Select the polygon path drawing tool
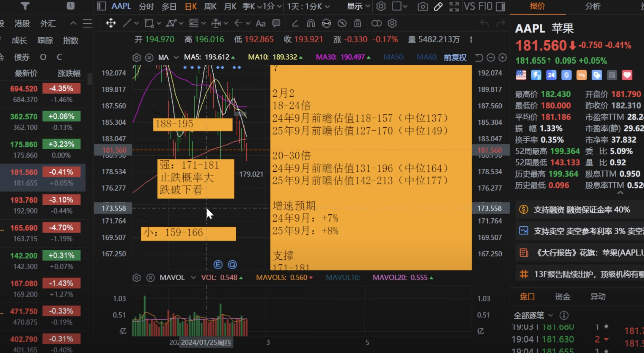Image resolution: width=644 pixels, height=353 pixels. tap(171, 23)
